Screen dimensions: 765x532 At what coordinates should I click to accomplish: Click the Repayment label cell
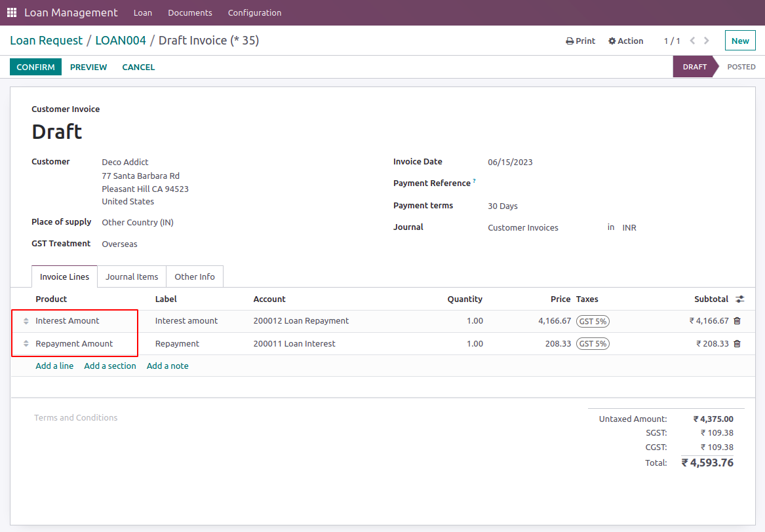click(177, 344)
